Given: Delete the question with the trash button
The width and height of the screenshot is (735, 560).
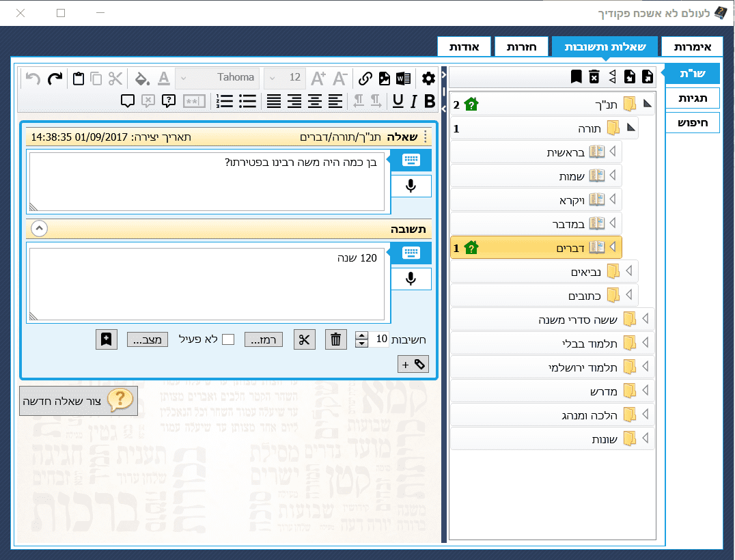Looking at the screenshot, I should [335, 339].
